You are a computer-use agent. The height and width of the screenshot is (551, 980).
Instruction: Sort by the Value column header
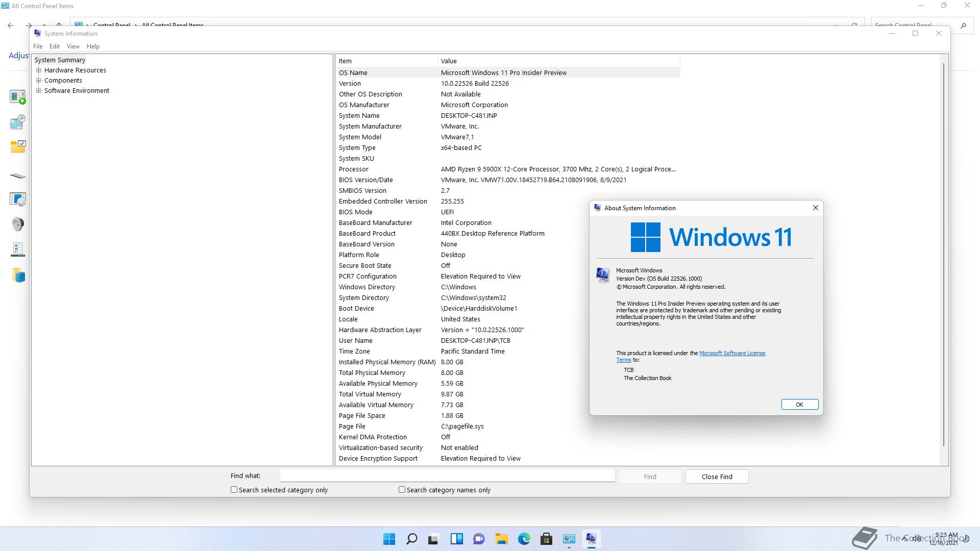click(x=558, y=61)
